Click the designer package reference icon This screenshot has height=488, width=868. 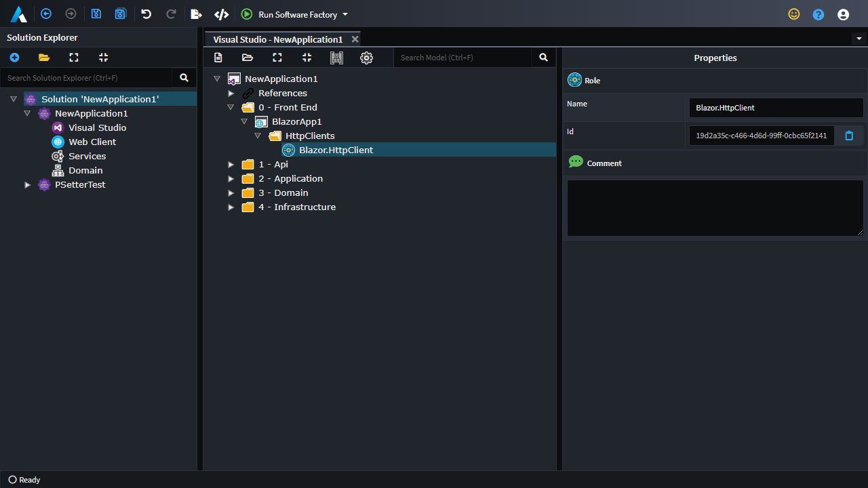click(336, 58)
